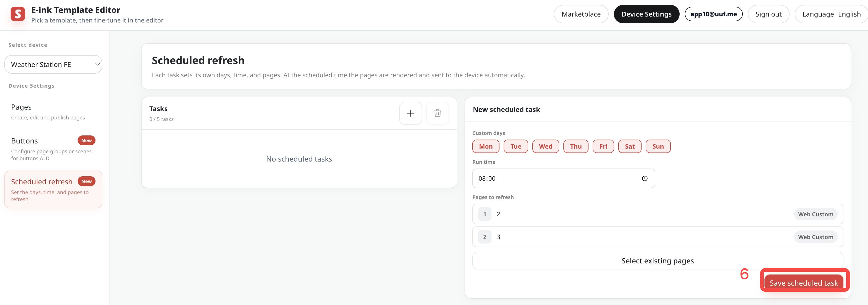
Task: Open Device Settings tab
Action: pos(646,14)
